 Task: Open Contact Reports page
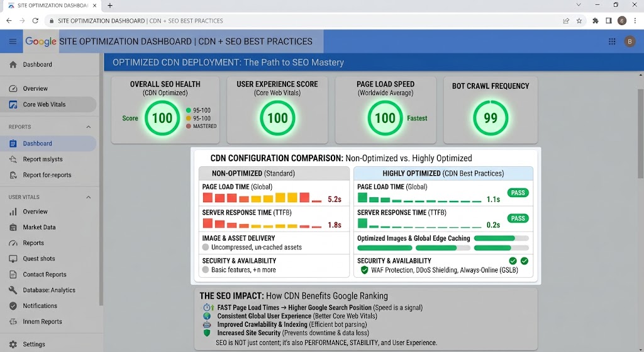tap(48, 275)
